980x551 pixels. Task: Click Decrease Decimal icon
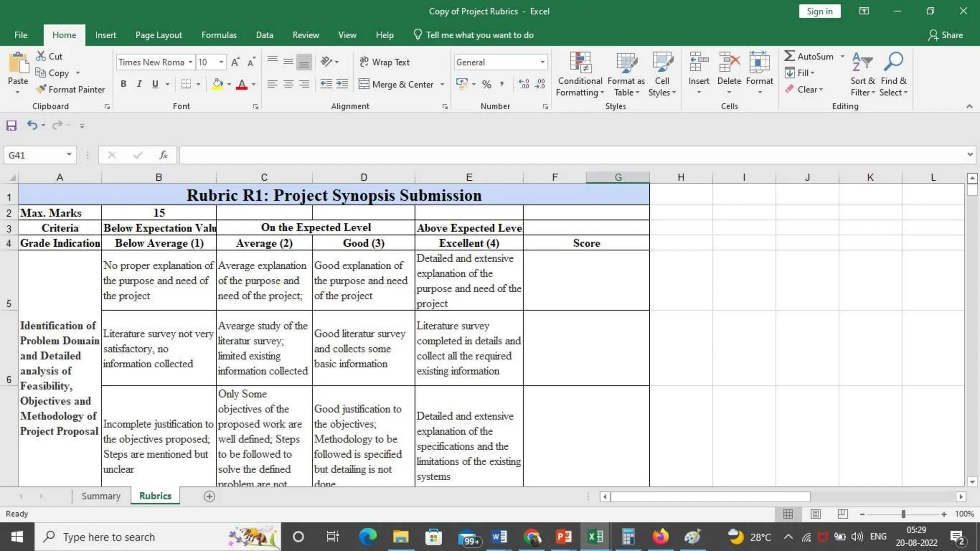(540, 84)
